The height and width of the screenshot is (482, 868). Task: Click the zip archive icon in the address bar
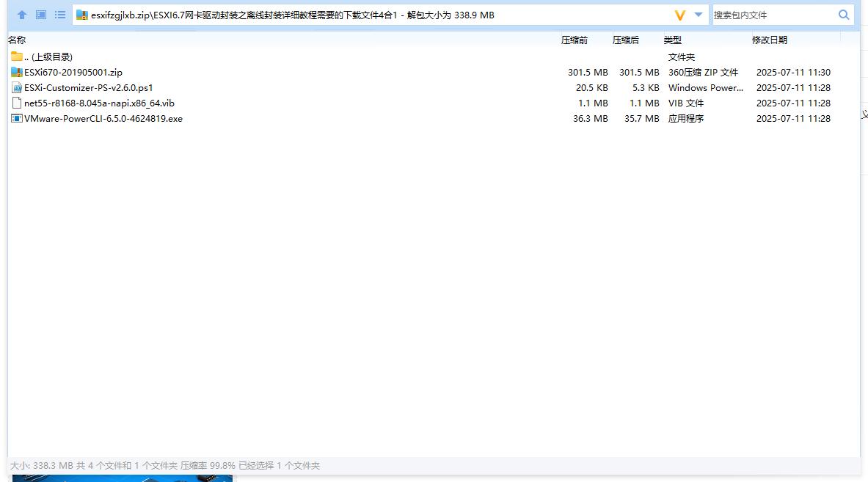point(83,14)
